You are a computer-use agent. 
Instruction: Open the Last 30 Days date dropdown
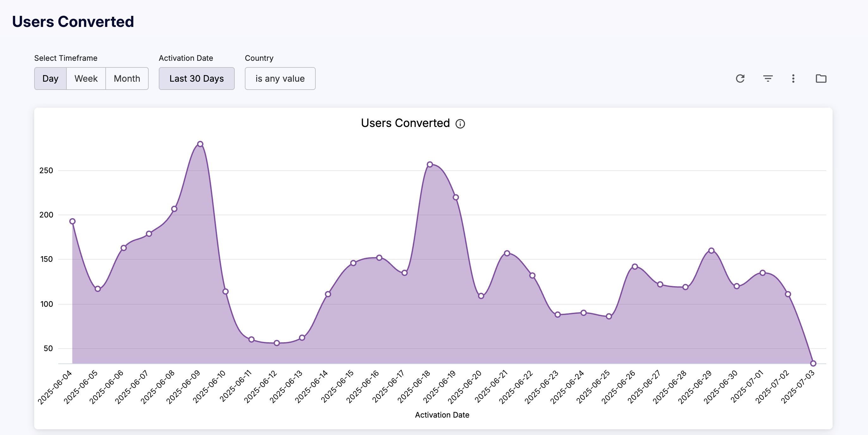click(196, 79)
